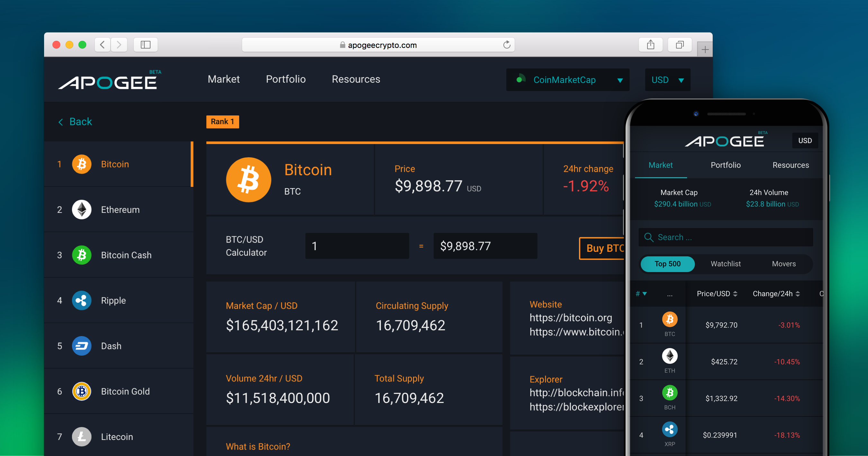Tap the ETH coin icon on the phone

pos(670,356)
